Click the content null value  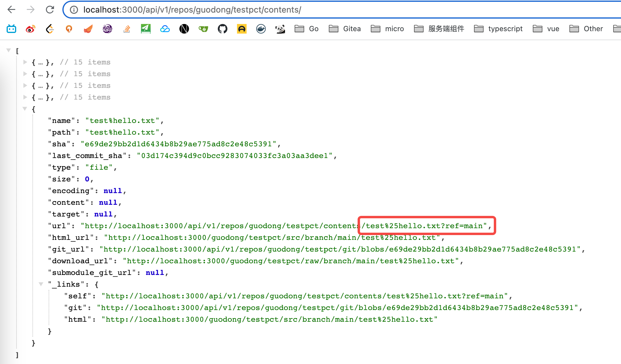click(x=108, y=202)
